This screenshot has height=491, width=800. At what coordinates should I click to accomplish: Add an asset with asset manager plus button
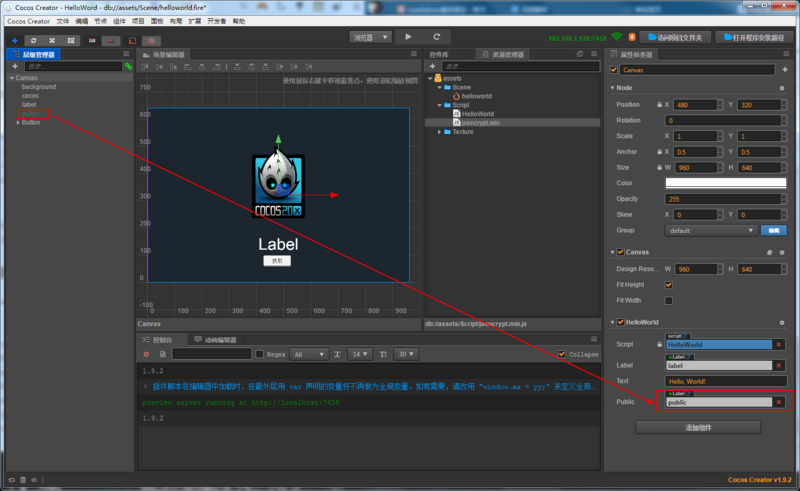click(x=433, y=66)
